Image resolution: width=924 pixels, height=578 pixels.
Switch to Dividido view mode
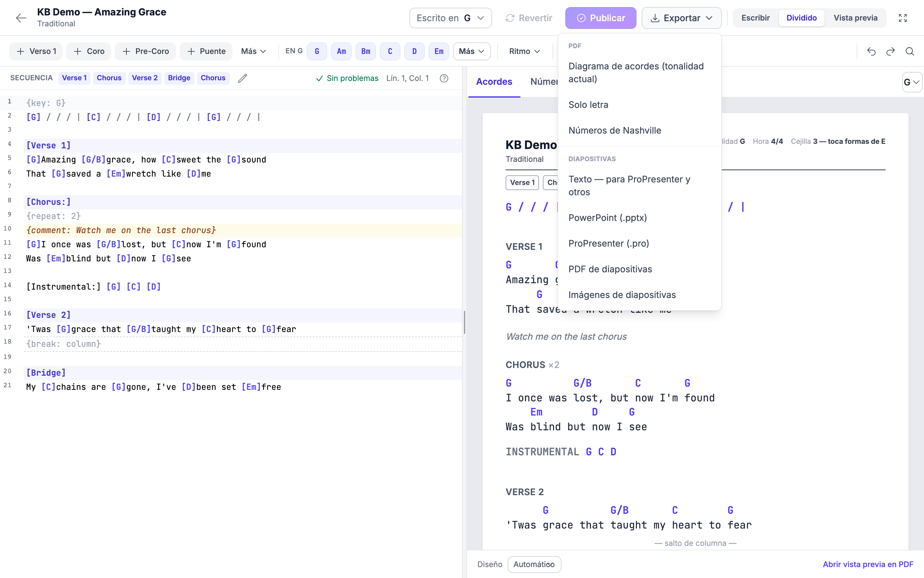801,18
